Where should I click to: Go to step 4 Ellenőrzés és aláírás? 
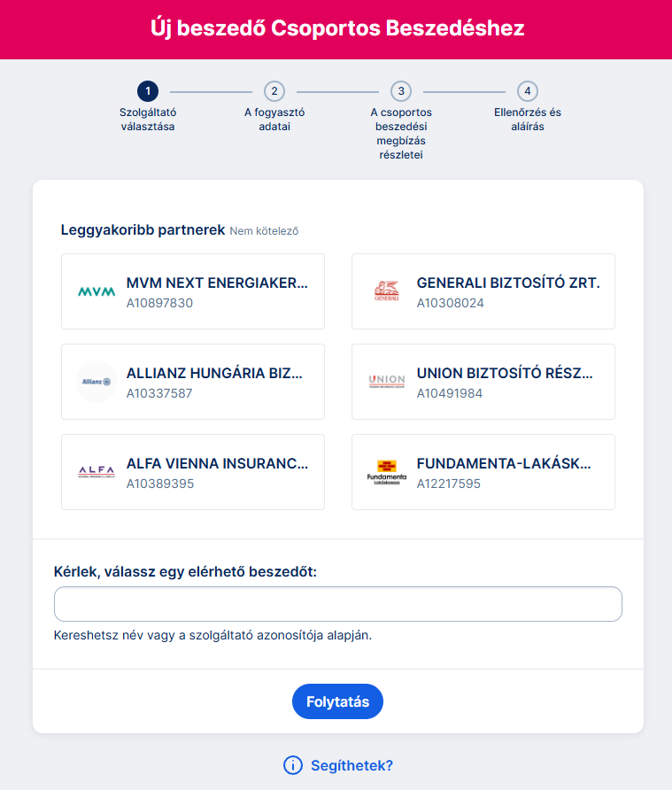pos(528,91)
